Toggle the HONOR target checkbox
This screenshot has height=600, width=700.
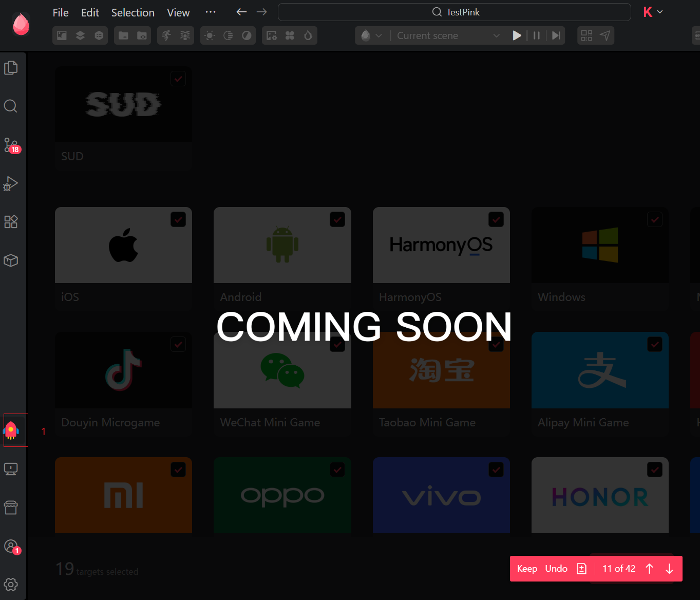[x=655, y=470]
